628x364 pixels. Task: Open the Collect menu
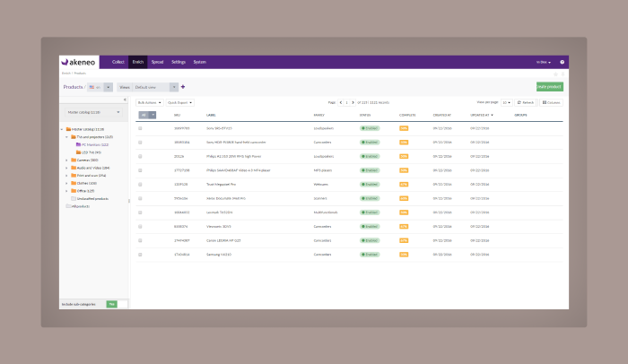tap(118, 62)
